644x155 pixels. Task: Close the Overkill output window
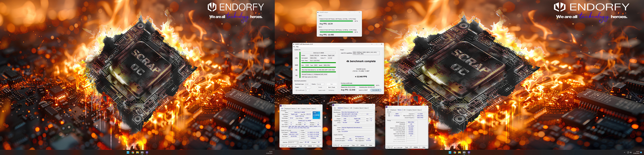[359, 12]
